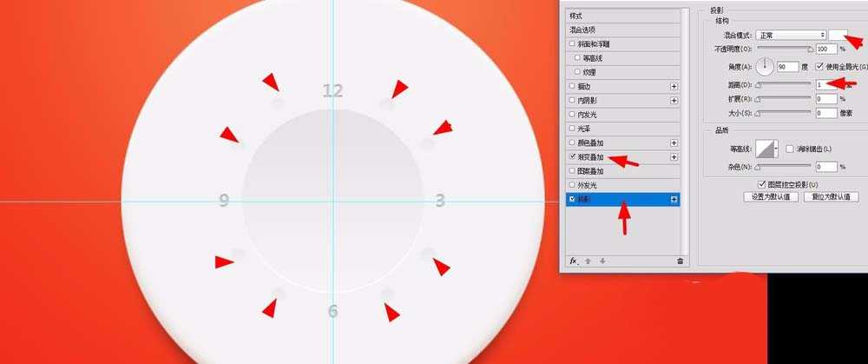This screenshot has width=868, height=364.
Task: Toggle 图层挖空投影 (Layer Knocks Out) checkbox
Action: click(762, 184)
